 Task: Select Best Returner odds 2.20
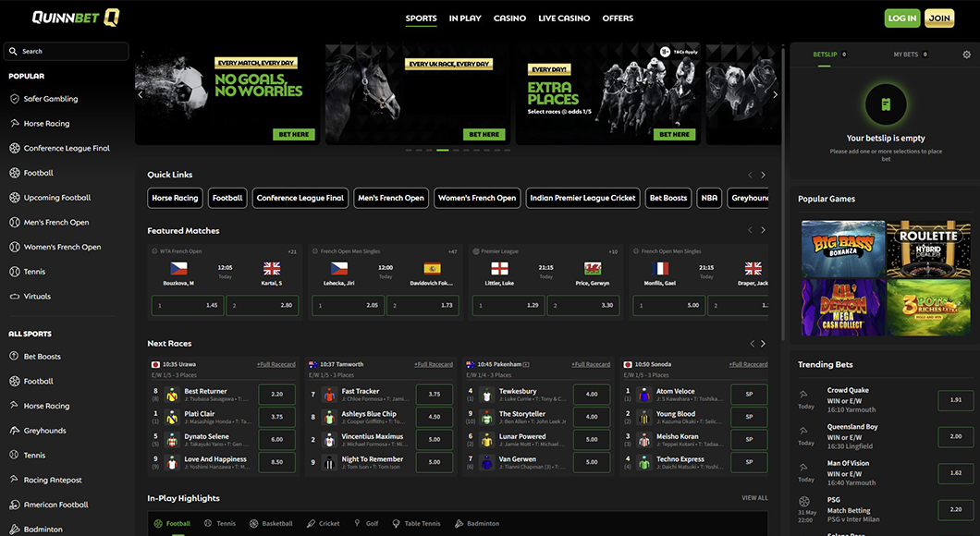276,395
